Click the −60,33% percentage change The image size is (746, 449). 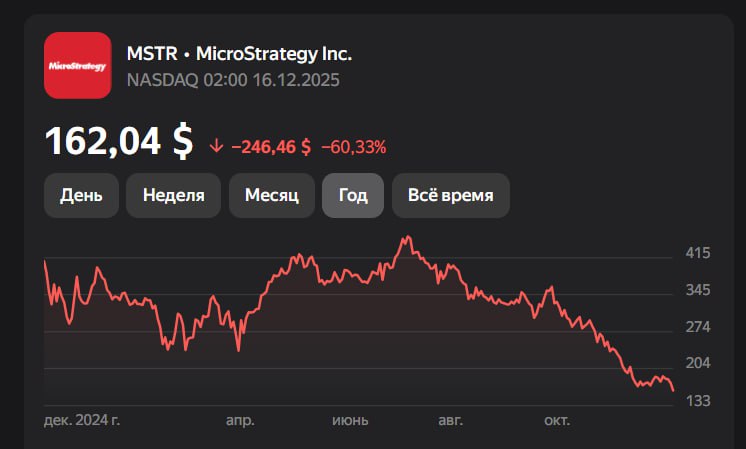click(353, 147)
